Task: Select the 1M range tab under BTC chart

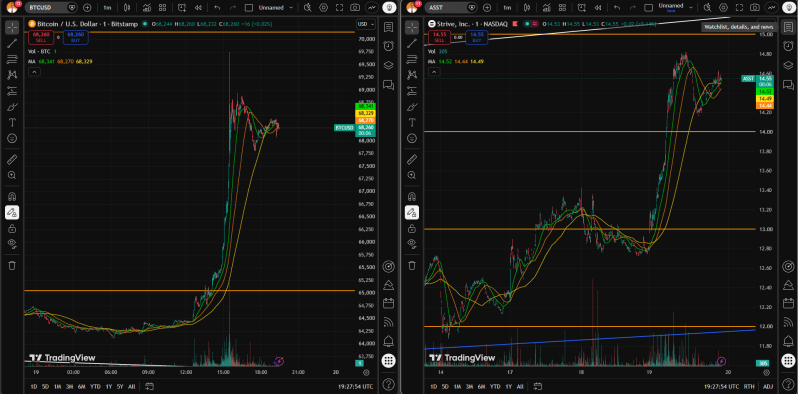Action: 58,386
